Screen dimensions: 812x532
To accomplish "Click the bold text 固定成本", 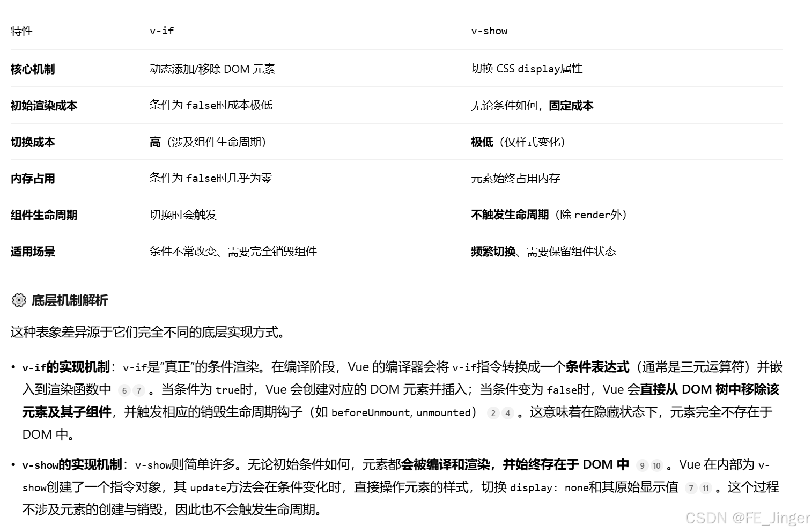I will pos(571,106).
